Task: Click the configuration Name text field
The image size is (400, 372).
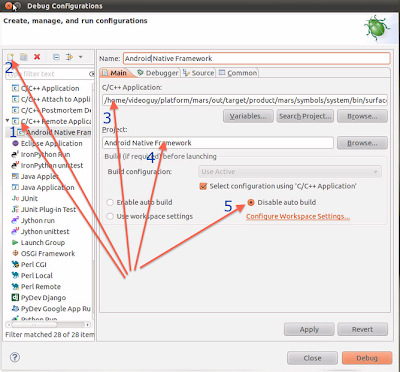Action: point(256,58)
